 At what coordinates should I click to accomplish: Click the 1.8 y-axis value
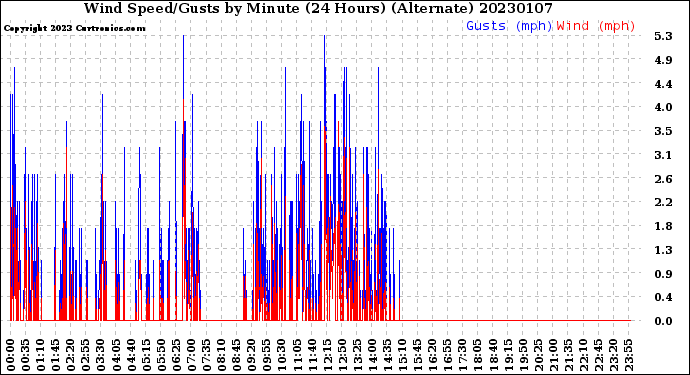point(663,226)
